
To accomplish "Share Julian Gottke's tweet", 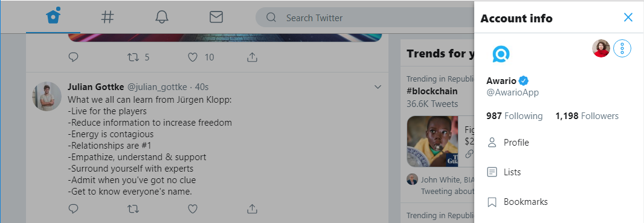I will tap(252, 208).
